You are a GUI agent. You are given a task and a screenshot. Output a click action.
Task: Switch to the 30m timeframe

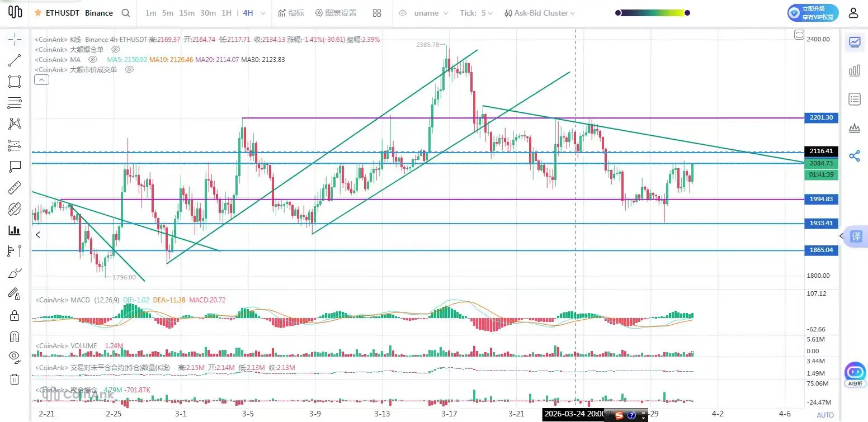click(208, 13)
